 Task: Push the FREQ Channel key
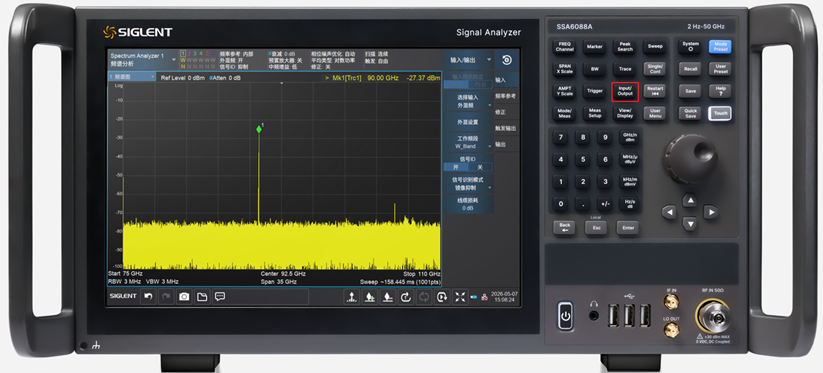564,46
